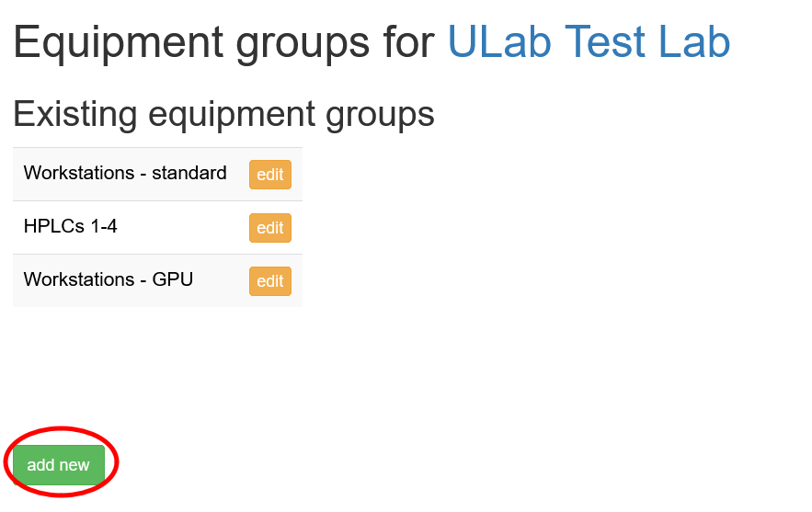Click the word standard in the first row
Screen dimensions: 812x512
[x=189, y=173]
